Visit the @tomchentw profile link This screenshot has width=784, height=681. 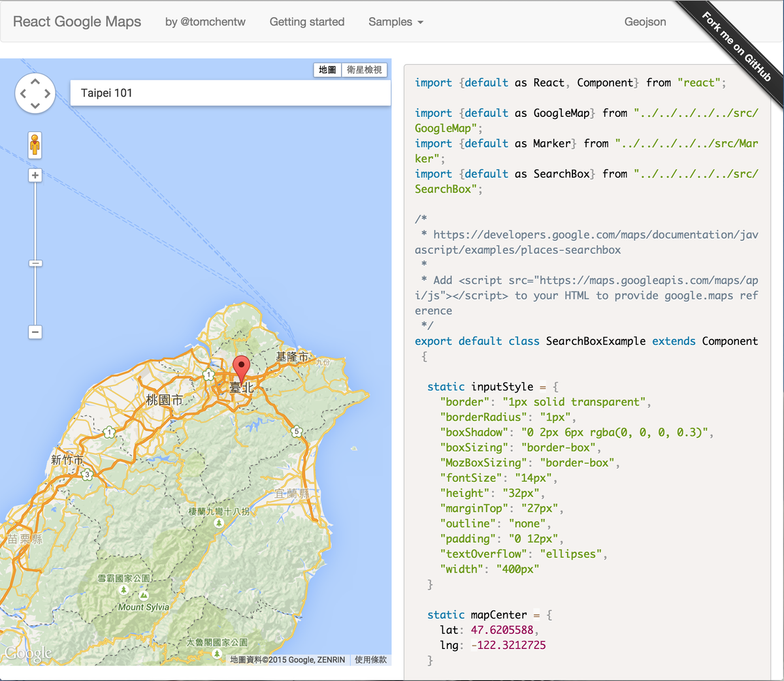point(205,22)
